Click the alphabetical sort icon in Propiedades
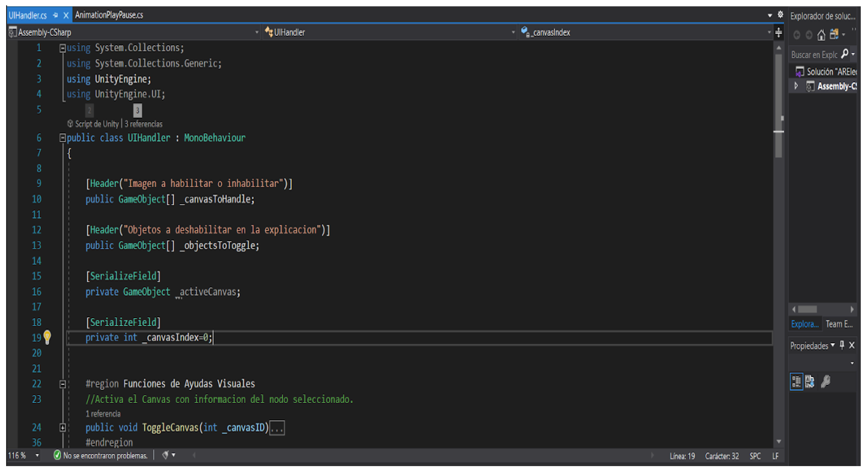 click(810, 382)
